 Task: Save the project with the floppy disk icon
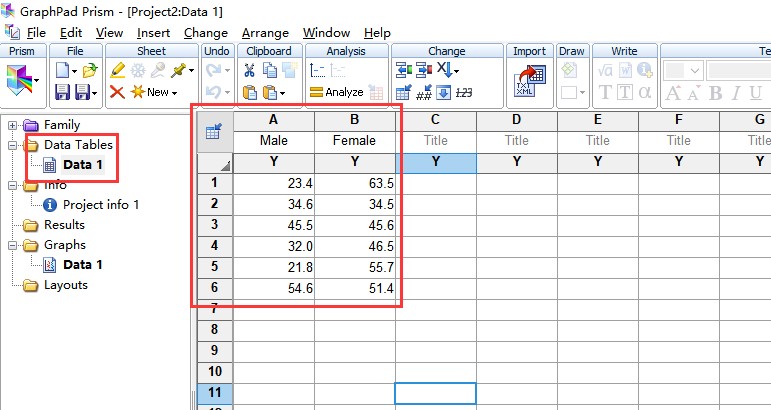click(x=62, y=92)
